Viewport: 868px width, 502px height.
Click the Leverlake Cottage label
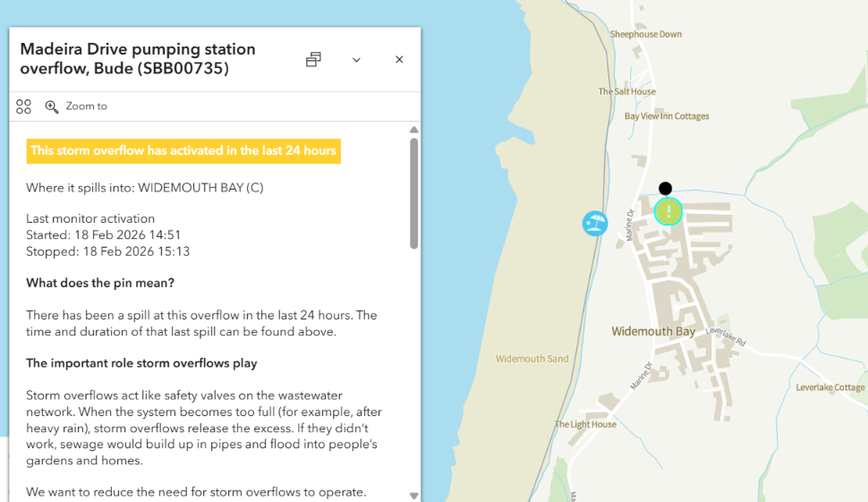tap(830, 387)
